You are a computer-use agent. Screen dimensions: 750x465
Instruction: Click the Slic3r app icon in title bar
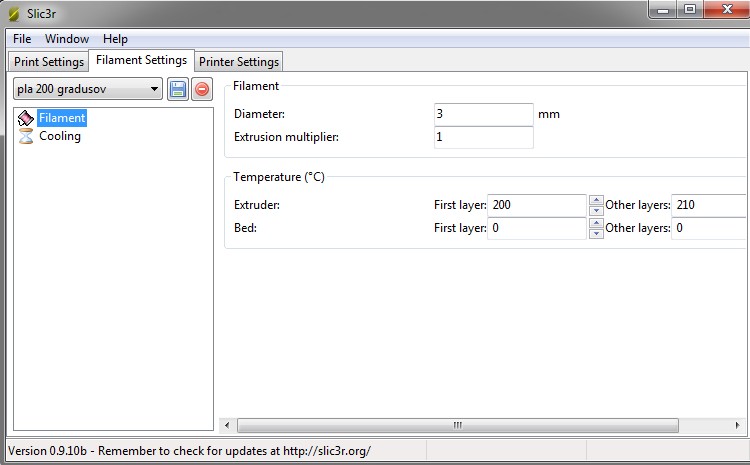[x=13, y=14]
